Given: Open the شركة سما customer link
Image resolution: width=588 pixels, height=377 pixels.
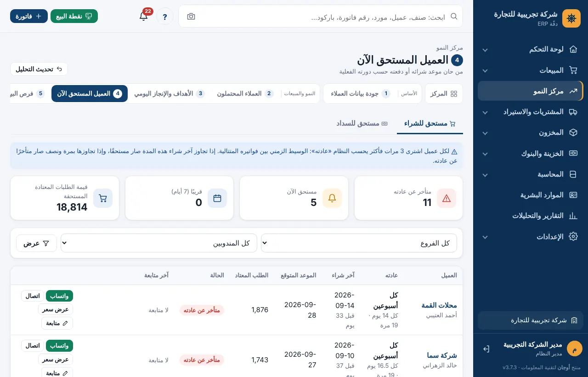Looking at the screenshot, I should click(x=442, y=355).
